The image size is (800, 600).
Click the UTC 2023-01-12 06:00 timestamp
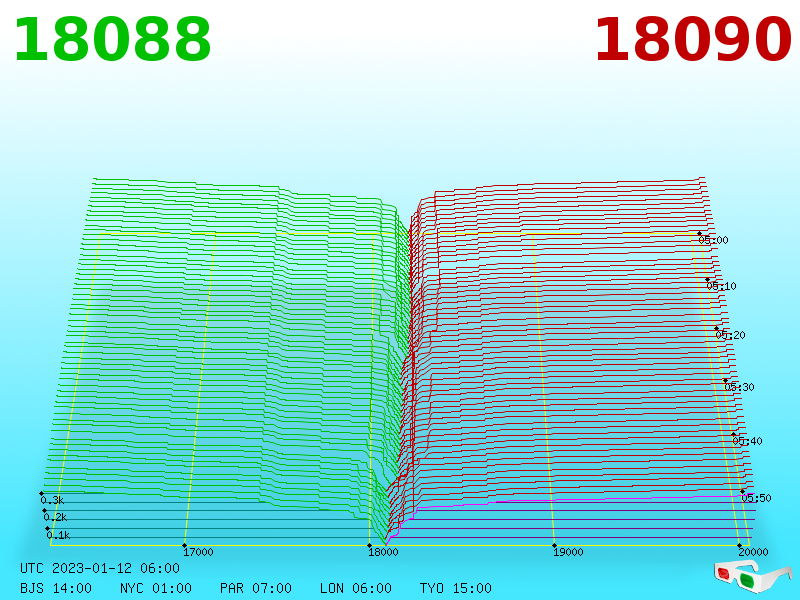[x=100, y=568]
